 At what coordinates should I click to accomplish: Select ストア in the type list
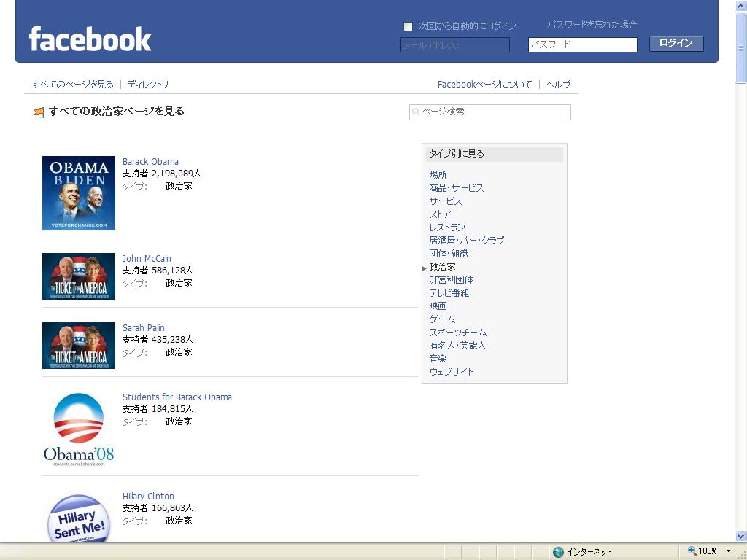click(x=440, y=214)
